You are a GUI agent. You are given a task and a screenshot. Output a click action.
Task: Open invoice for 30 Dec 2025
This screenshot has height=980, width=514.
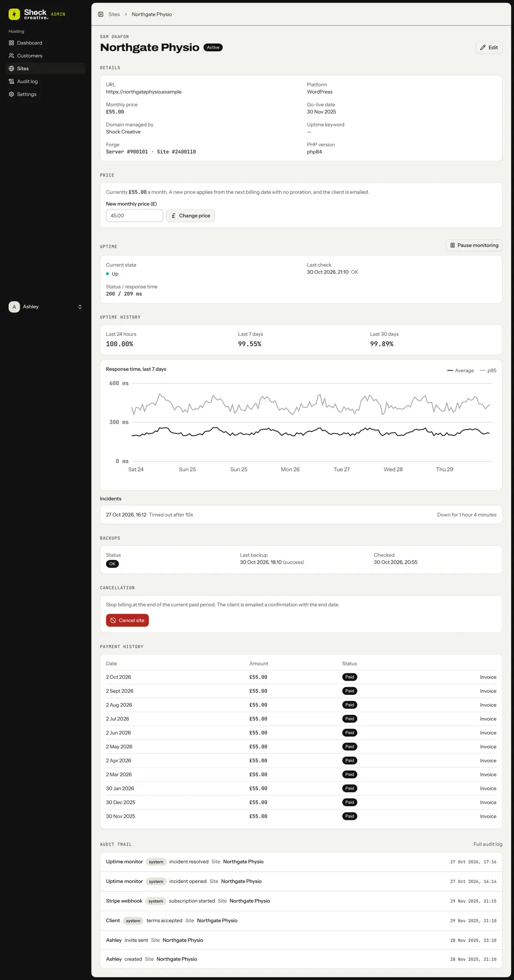(x=488, y=802)
